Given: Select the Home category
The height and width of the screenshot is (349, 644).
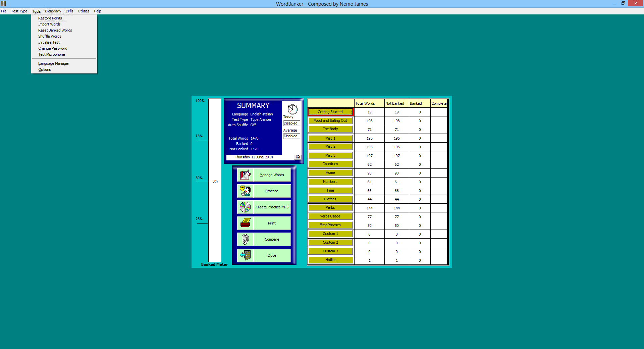Looking at the screenshot, I should point(330,172).
